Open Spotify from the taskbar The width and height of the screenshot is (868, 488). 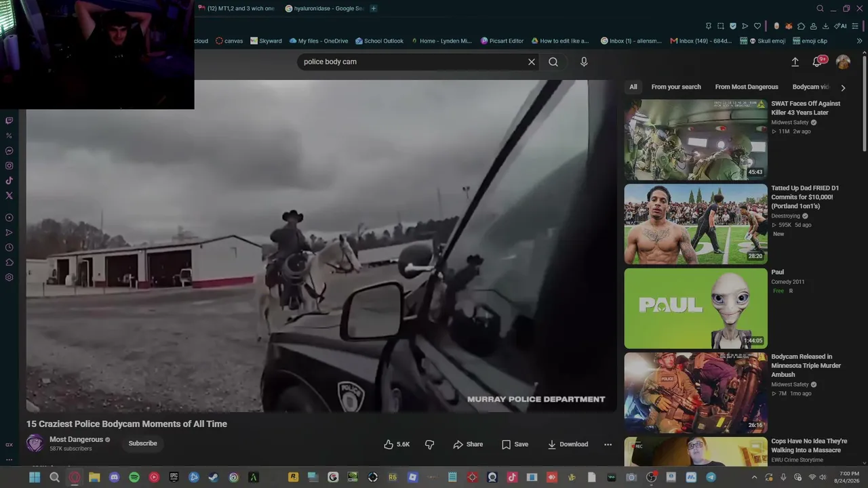pos(134,477)
